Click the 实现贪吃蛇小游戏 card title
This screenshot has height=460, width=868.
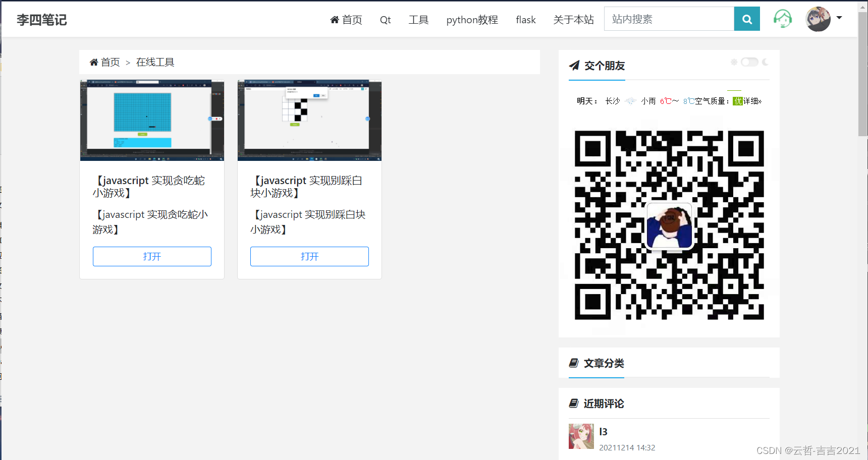[150, 187]
